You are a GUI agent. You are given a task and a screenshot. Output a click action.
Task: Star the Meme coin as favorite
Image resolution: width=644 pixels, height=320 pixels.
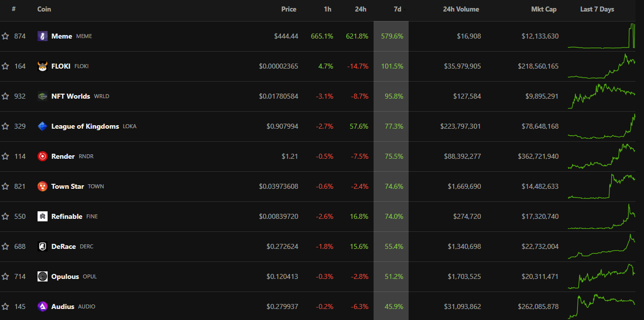point(5,36)
